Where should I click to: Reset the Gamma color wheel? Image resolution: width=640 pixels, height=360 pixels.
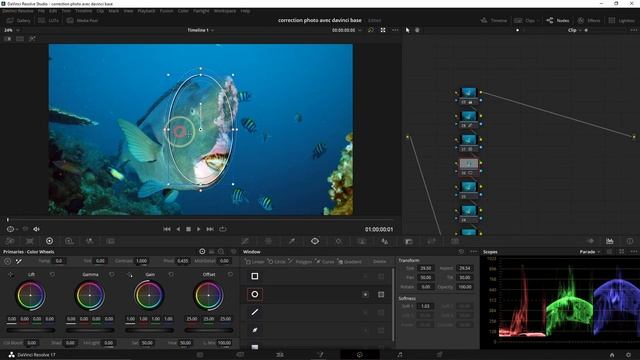[x=112, y=275]
